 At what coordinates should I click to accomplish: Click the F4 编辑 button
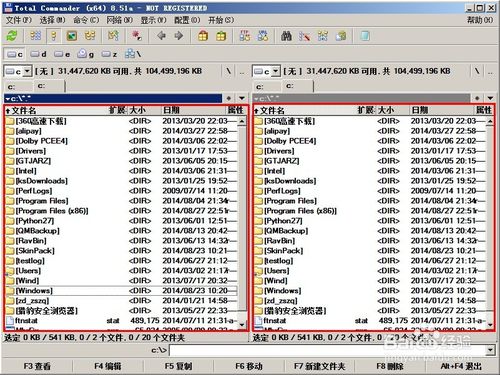pos(108,366)
